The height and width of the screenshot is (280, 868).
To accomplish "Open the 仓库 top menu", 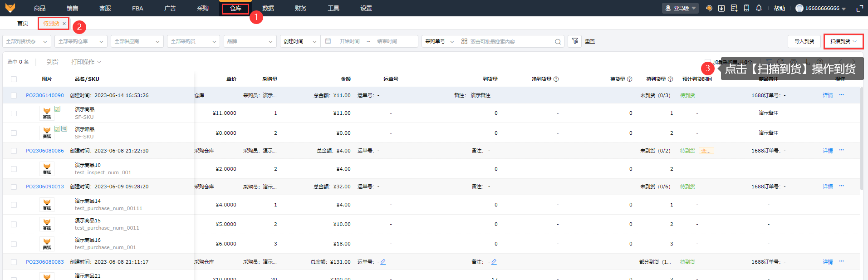I will tap(235, 8).
